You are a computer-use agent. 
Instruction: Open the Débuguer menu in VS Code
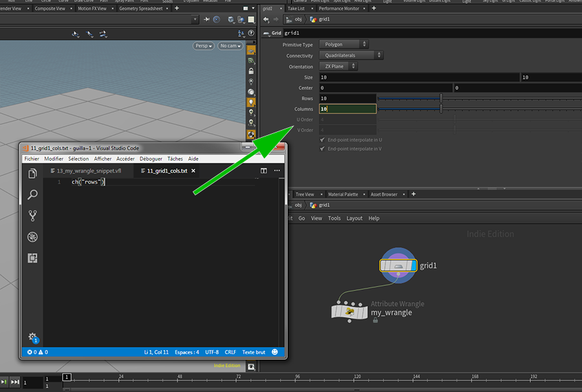click(151, 158)
